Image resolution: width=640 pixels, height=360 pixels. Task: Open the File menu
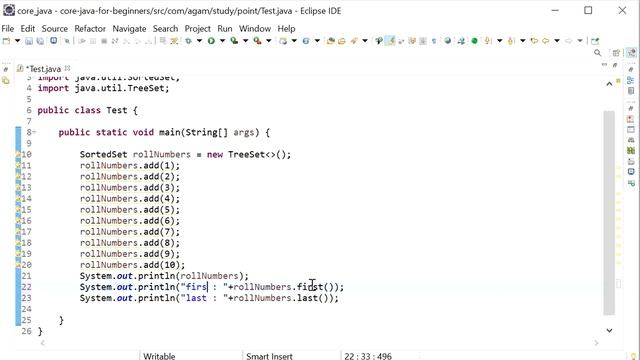pyautogui.click(x=8, y=29)
